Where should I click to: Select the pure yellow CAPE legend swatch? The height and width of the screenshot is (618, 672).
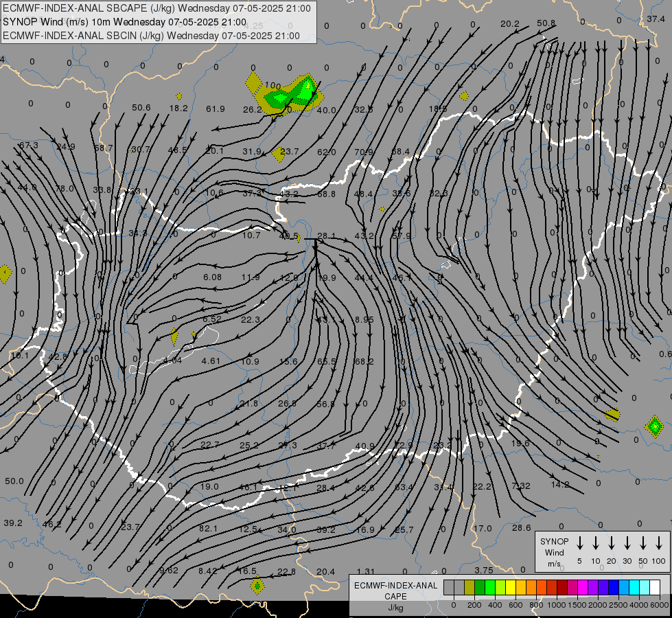(511, 587)
